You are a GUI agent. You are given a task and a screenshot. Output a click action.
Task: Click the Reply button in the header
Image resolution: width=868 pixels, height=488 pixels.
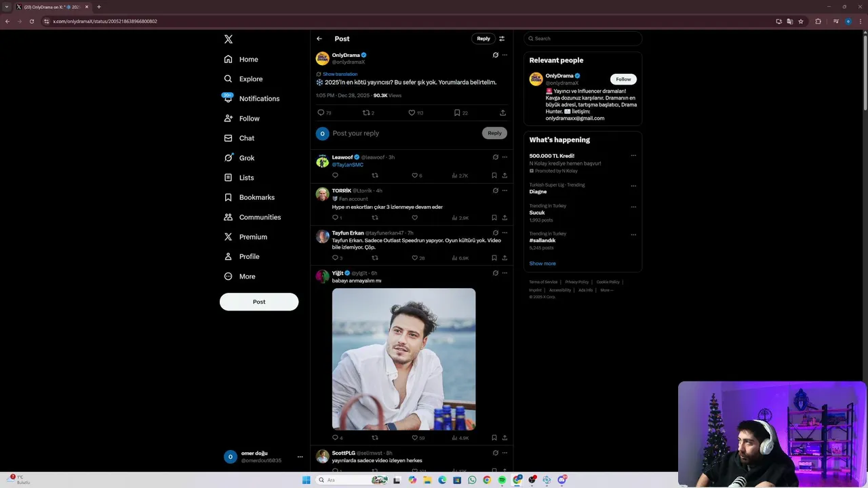(484, 39)
